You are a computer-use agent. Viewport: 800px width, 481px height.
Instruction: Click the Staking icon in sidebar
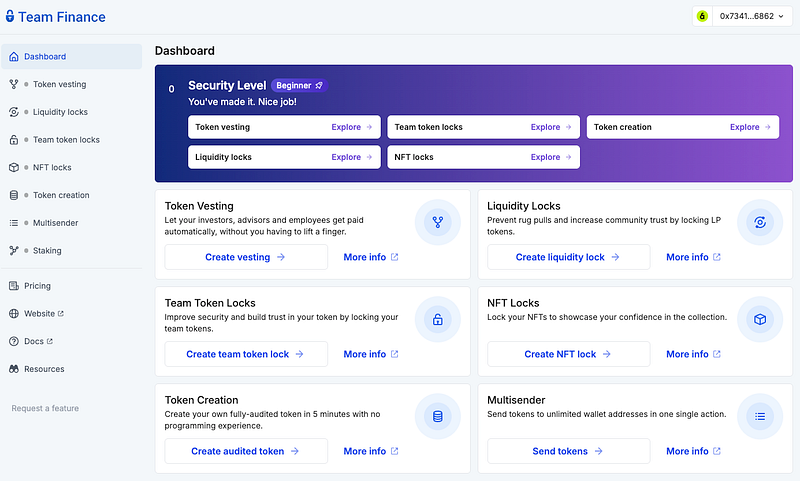coord(14,250)
